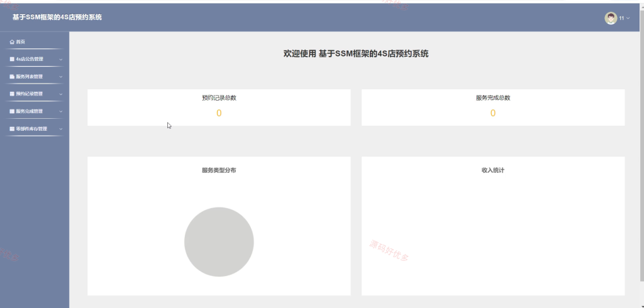Image resolution: width=644 pixels, height=308 pixels.
Task: Open the 4s店公告管理 menu
Action: [35, 59]
